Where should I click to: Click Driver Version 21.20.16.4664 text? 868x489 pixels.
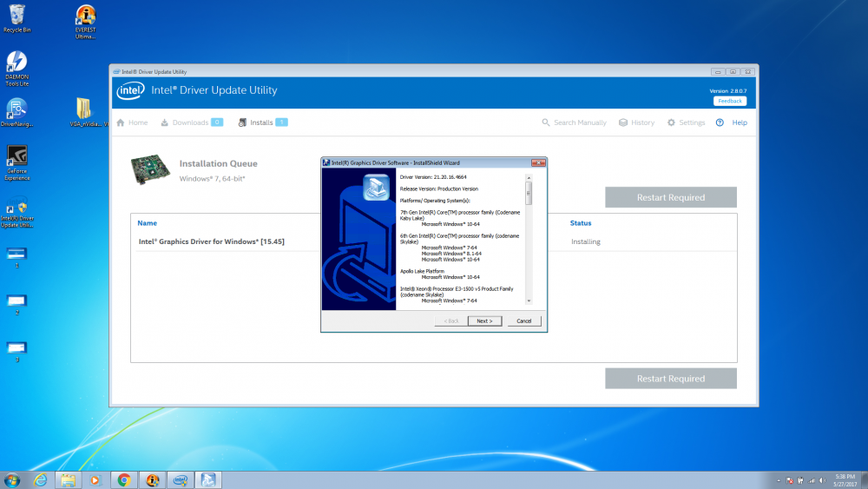(433, 177)
